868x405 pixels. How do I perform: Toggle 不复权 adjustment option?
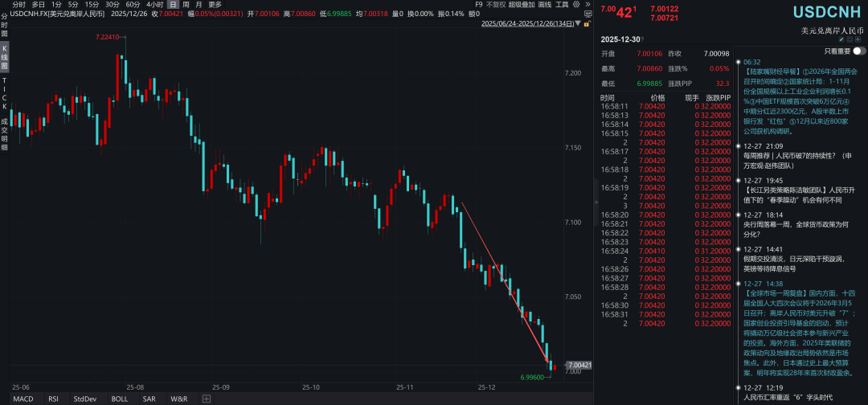[x=495, y=5]
